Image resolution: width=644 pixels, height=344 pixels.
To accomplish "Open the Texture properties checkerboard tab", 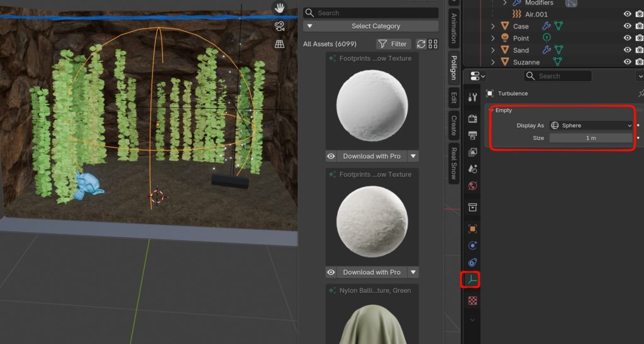I will pyautogui.click(x=472, y=301).
